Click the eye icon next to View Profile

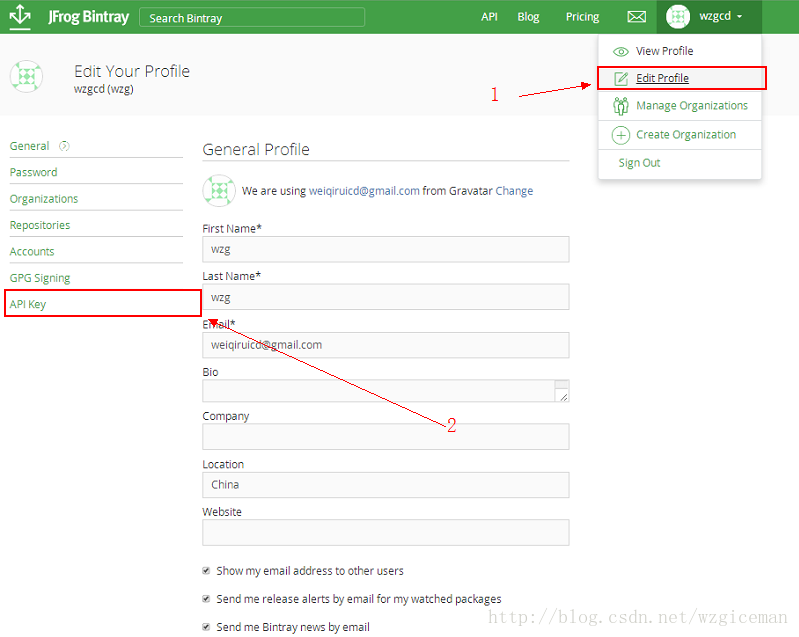[x=621, y=51]
